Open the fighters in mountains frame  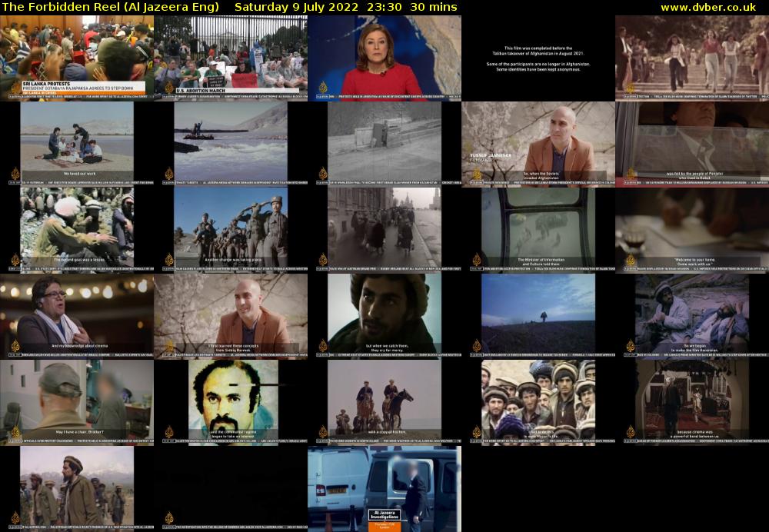point(77,488)
